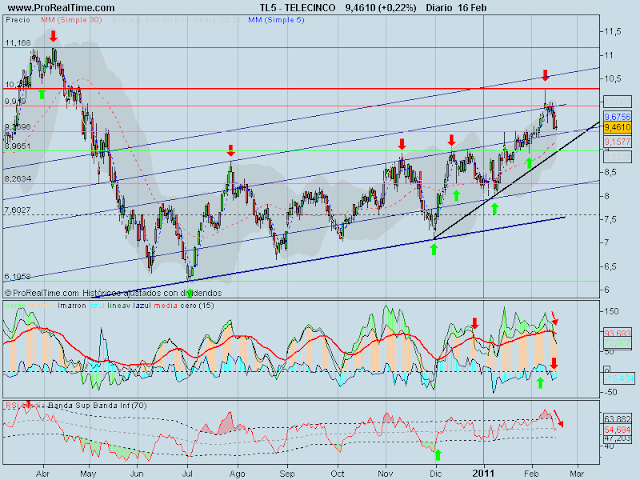Click the cyan -15,464 oscillator value box
The width and height of the screenshot is (640, 480).
click(618, 379)
